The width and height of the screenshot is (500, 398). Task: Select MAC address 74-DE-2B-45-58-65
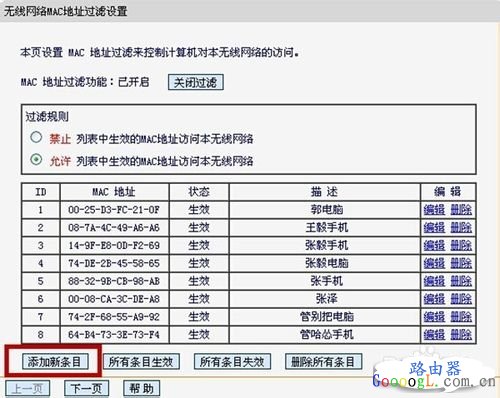[114, 264]
